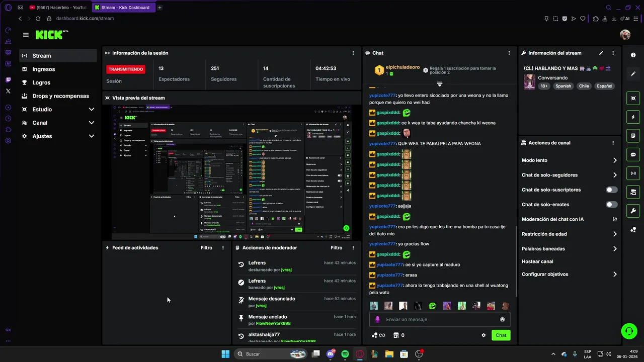
Task: Click the three-dots bubbles icon in right rail
Action: coord(633,230)
